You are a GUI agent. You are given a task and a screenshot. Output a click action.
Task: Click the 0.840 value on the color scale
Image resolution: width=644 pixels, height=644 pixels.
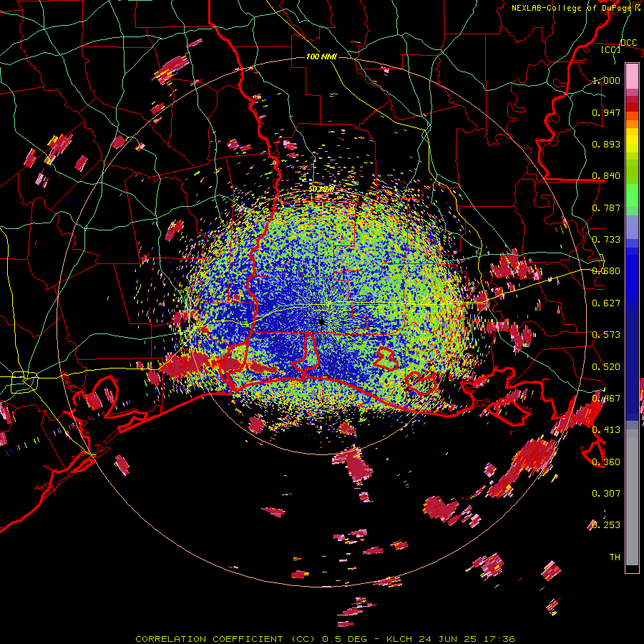click(606, 176)
